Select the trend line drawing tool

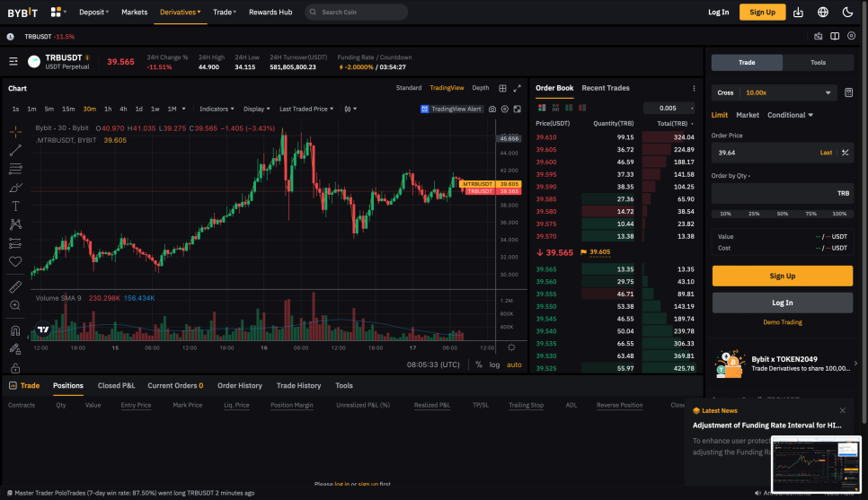[x=15, y=150]
